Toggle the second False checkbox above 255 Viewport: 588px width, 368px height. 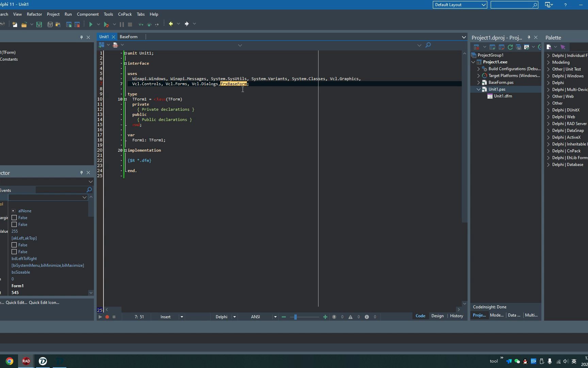(x=14, y=225)
